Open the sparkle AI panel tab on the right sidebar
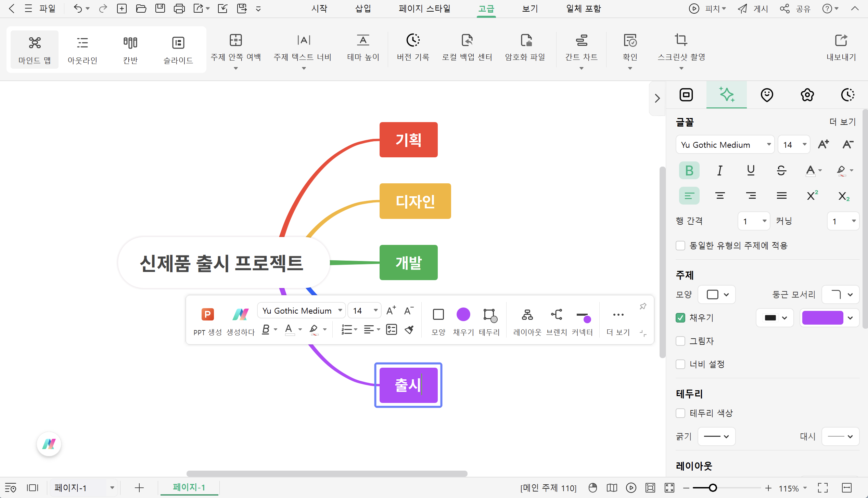This screenshot has width=868, height=498. [726, 95]
